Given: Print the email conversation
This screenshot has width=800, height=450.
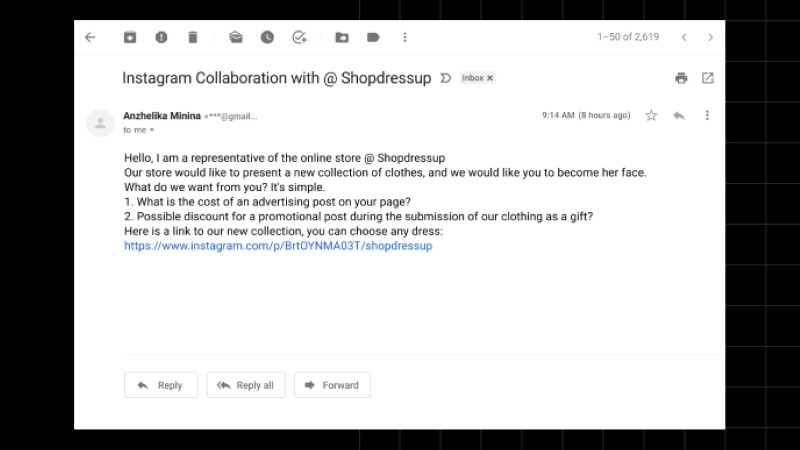Looking at the screenshot, I should click(681, 78).
